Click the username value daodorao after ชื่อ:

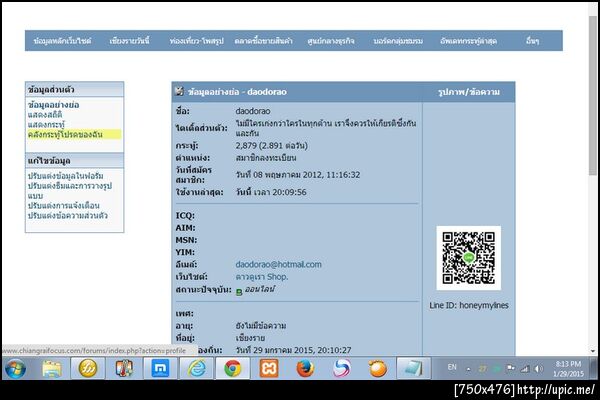[253, 111]
